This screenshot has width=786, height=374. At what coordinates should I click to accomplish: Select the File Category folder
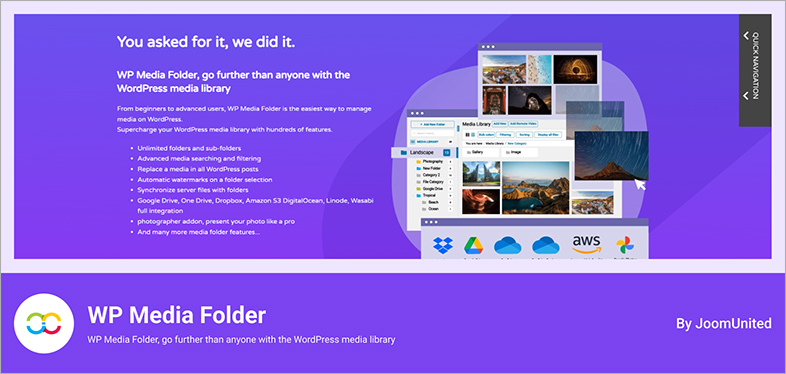[x=434, y=181]
